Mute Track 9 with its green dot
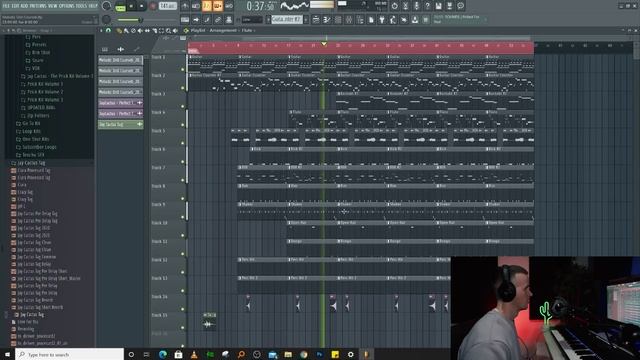640x360 pixels. point(182,217)
